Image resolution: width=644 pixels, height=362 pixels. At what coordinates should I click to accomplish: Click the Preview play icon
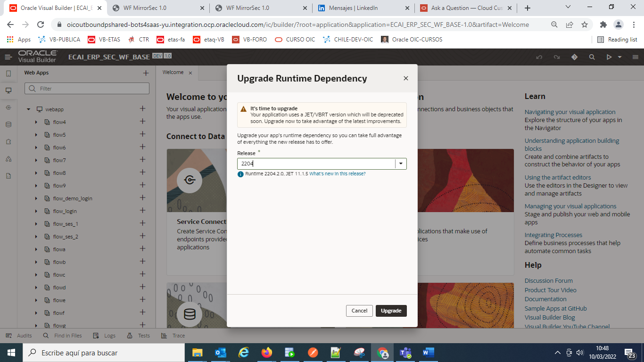tap(609, 57)
